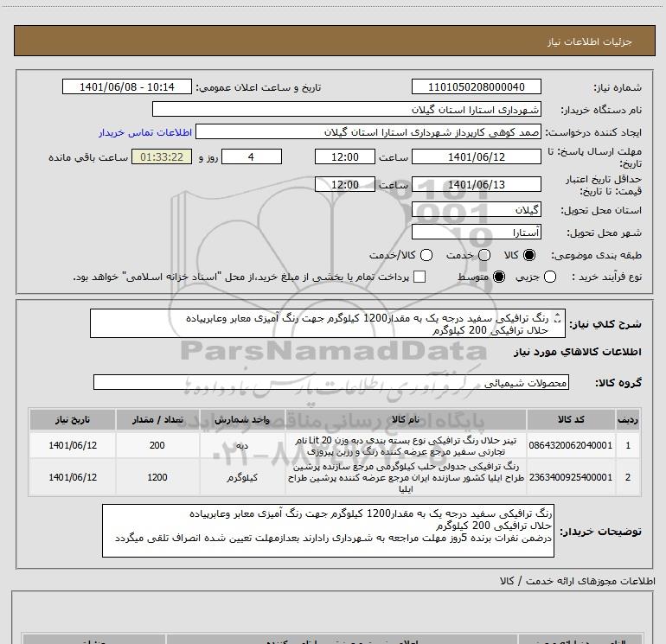Click the traffic paint product name in row 2
Screen dimensions: 666x644
(406, 477)
